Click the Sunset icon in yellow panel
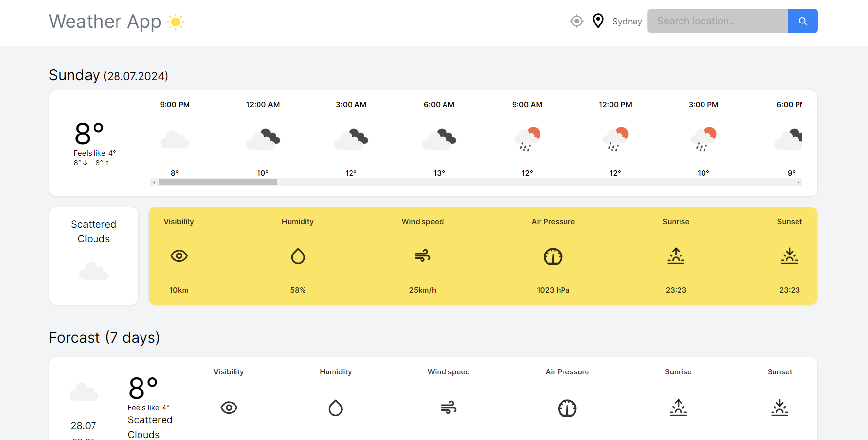Viewport: 868px width, 440px height. pyautogui.click(x=789, y=256)
